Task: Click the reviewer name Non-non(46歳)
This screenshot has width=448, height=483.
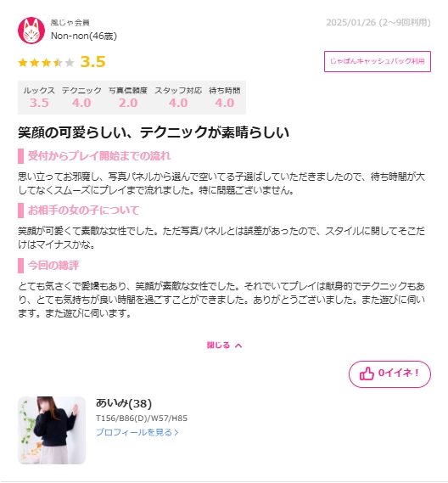Action: pos(84,36)
